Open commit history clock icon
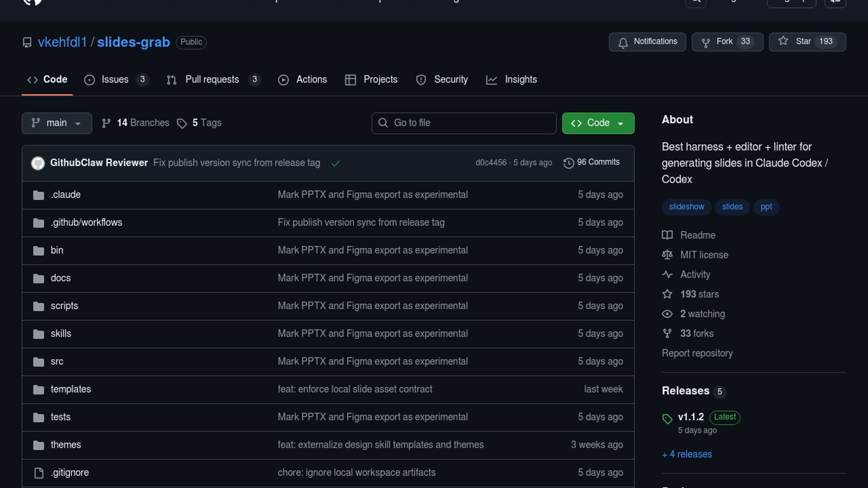Screen dimensions: 868x488 pos(568,163)
